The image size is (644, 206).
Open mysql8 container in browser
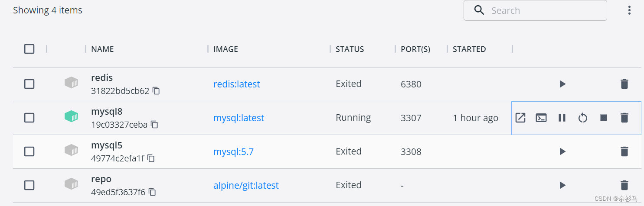coord(520,118)
